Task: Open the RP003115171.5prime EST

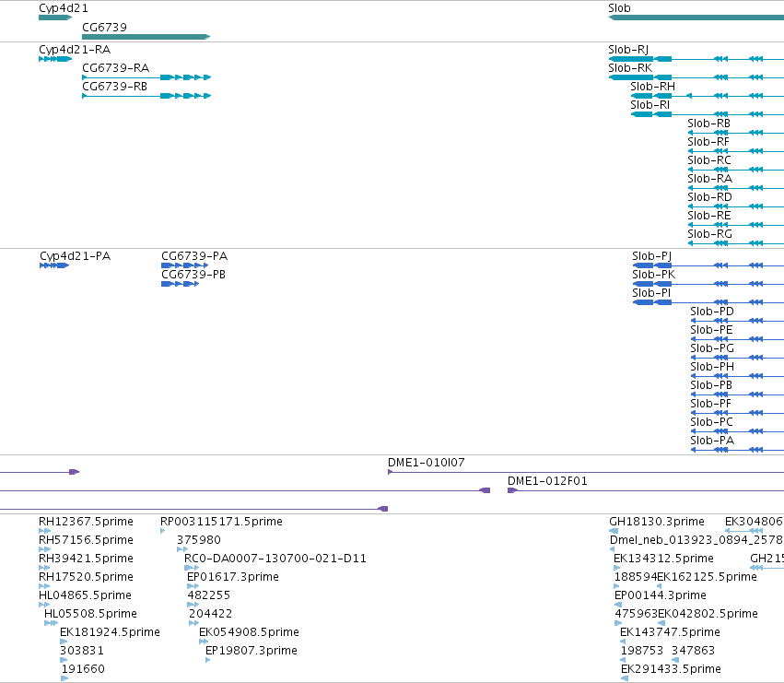Action: (x=162, y=531)
